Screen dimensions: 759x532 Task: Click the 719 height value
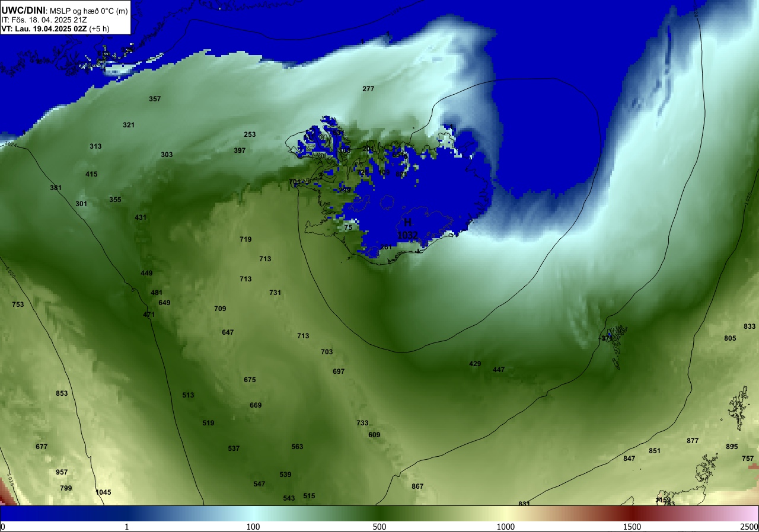[x=245, y=239]
